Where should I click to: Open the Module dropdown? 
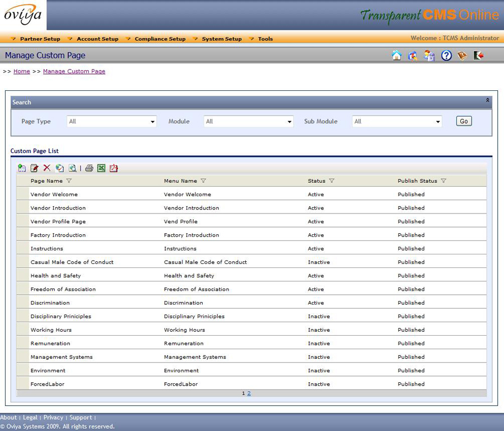pyautogui.click(x=249, y=121)
